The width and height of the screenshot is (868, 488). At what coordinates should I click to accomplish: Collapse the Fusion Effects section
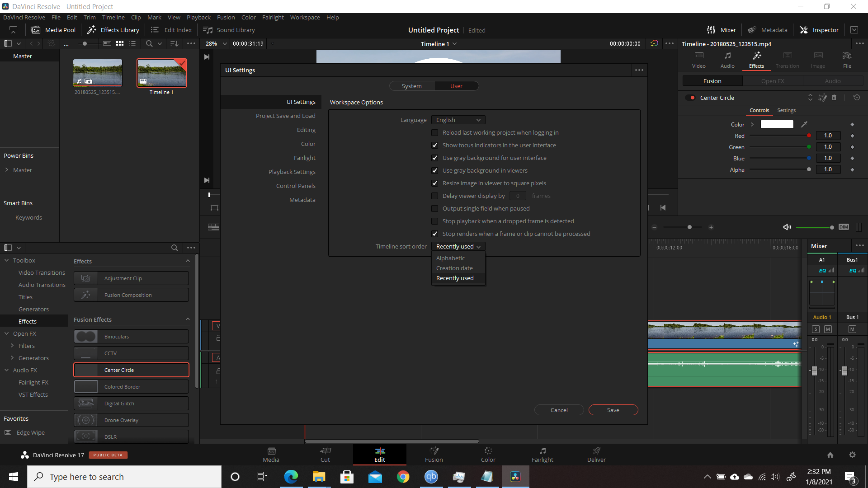click(188, 319)
